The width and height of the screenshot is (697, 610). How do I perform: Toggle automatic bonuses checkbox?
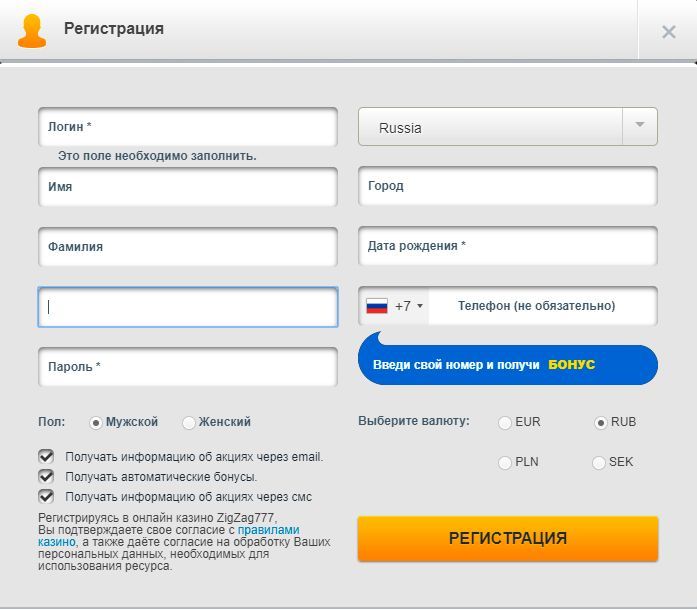coord(46,476)
